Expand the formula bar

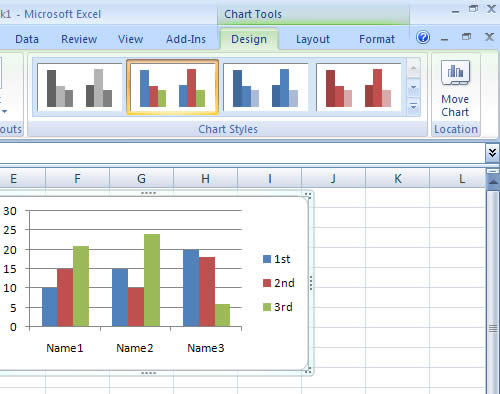click(492, 153)
